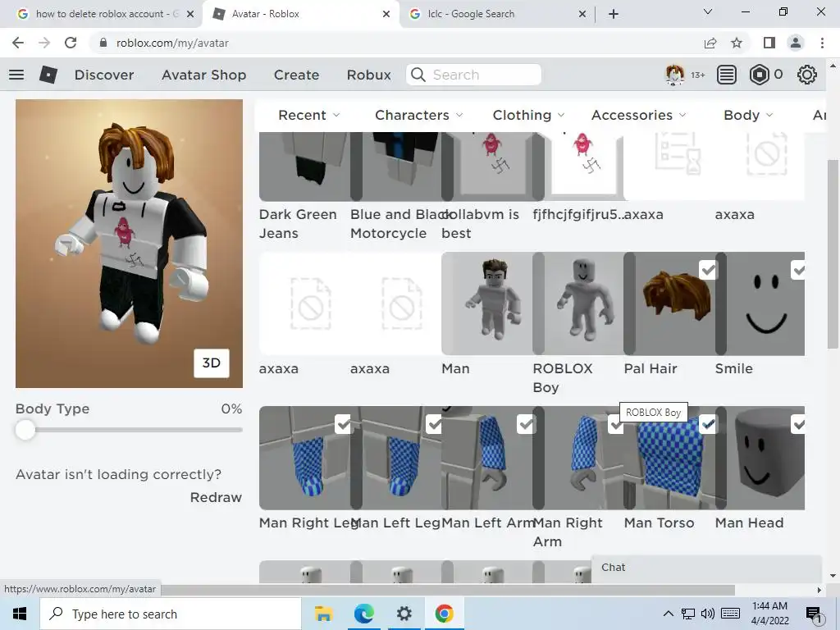
Task: Click the page vertical scrollbar thumb
Action: (x=832, y=253)
